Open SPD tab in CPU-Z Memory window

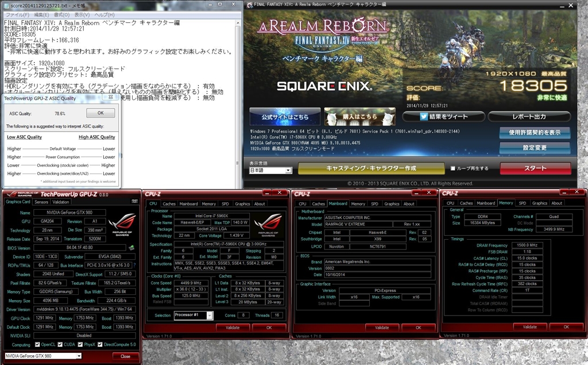pos(523,203)
